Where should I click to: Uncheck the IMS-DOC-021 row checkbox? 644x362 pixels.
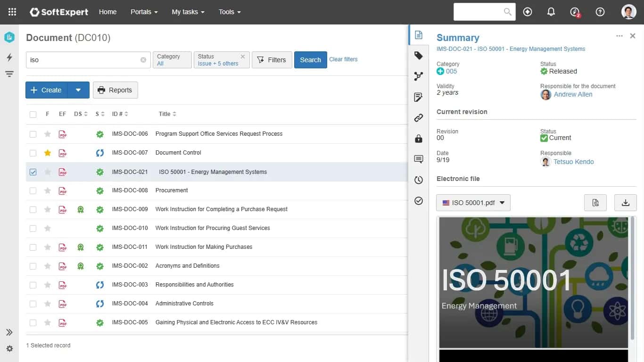tap(33, 172)
